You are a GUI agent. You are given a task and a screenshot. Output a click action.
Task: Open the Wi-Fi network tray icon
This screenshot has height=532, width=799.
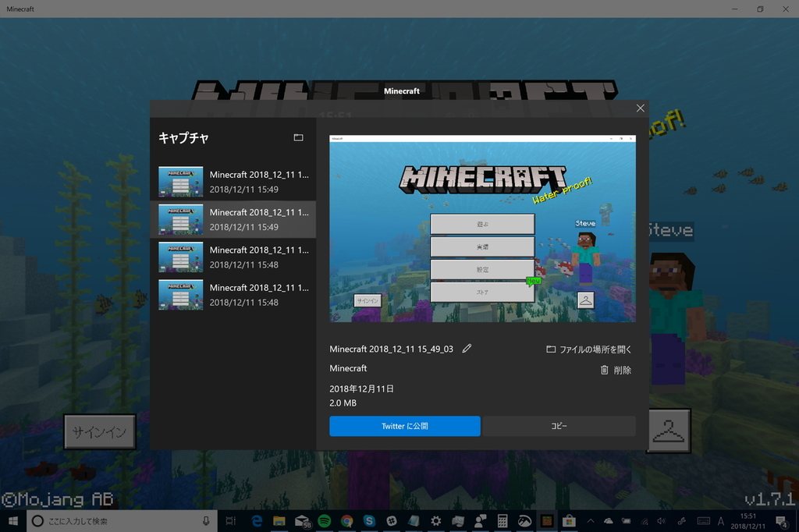pyautogui.click(x=645, y=521)
